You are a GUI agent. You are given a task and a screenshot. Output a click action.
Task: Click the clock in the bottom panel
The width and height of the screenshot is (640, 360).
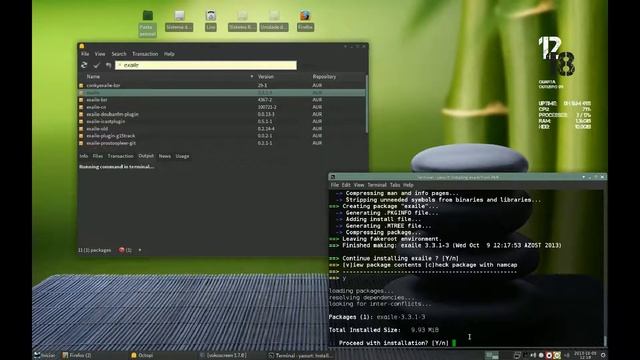(x=585, y=355)
